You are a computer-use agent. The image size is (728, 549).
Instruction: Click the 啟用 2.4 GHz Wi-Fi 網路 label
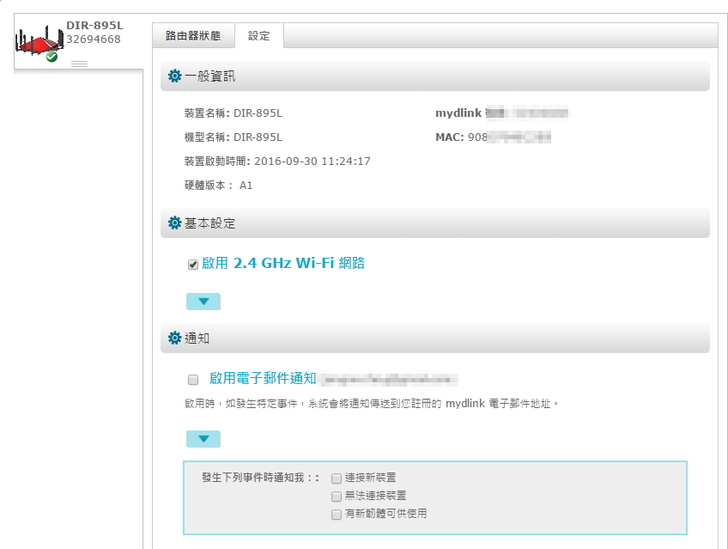[283, 263]
